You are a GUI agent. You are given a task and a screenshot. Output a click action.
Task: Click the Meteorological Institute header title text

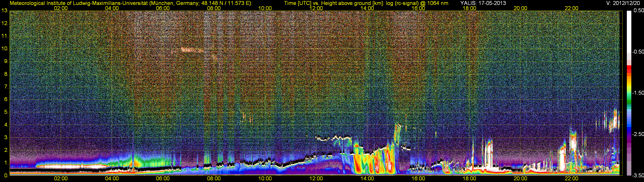pyautogui.click(x=131, y=3)
